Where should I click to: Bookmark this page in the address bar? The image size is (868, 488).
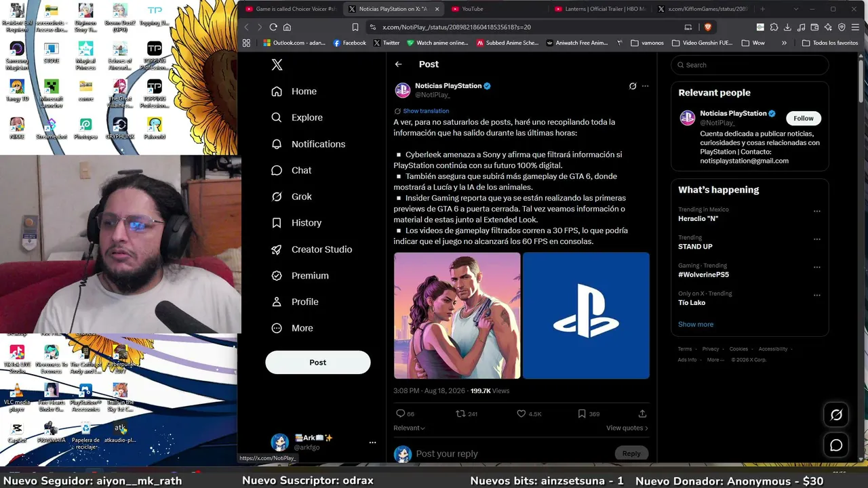click(x=355, y=27)
